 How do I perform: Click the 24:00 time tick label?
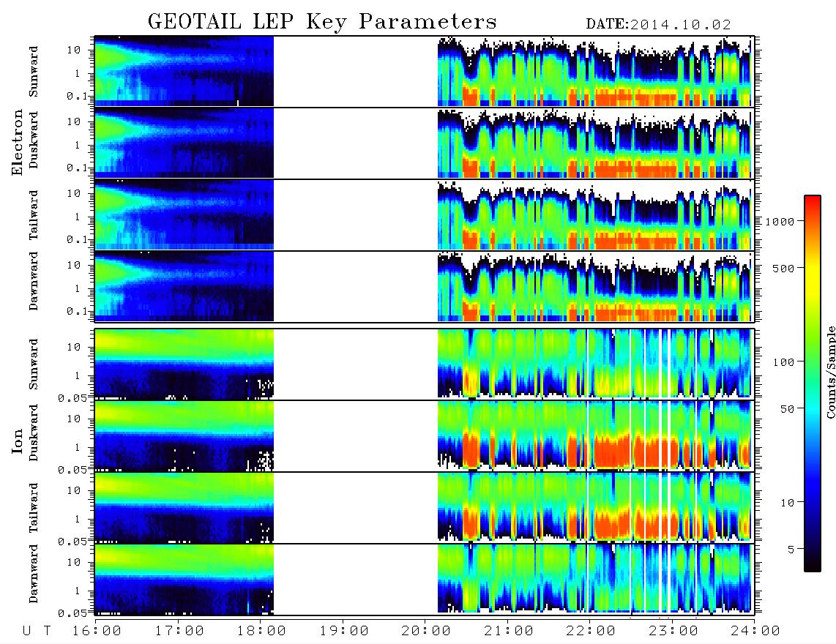tap(755, 631)
